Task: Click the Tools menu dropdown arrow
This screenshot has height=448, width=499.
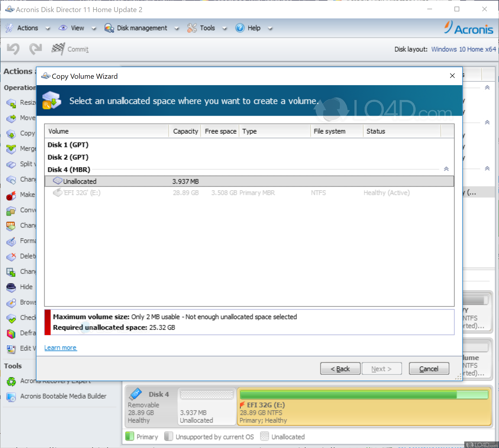Action: (x=224, y=29)
